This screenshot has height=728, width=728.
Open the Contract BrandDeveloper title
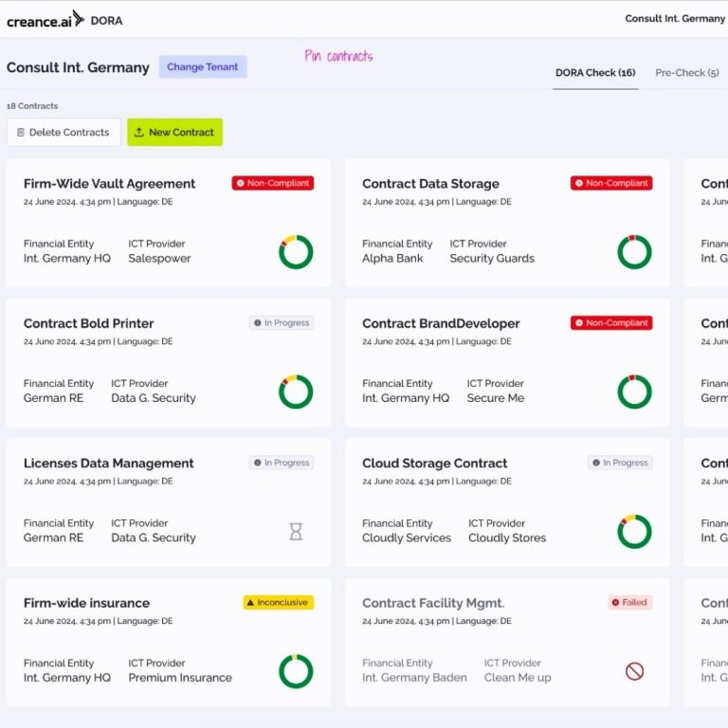(441, 323)
